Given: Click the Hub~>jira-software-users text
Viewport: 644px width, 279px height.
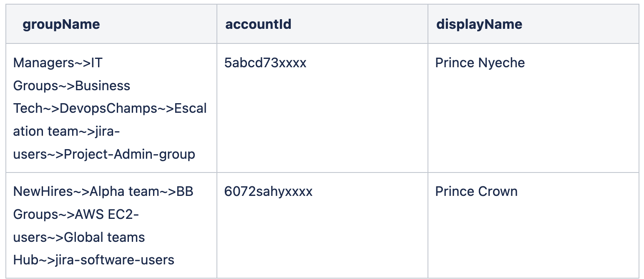Looking at the screenshot, I should pos(94,260).
